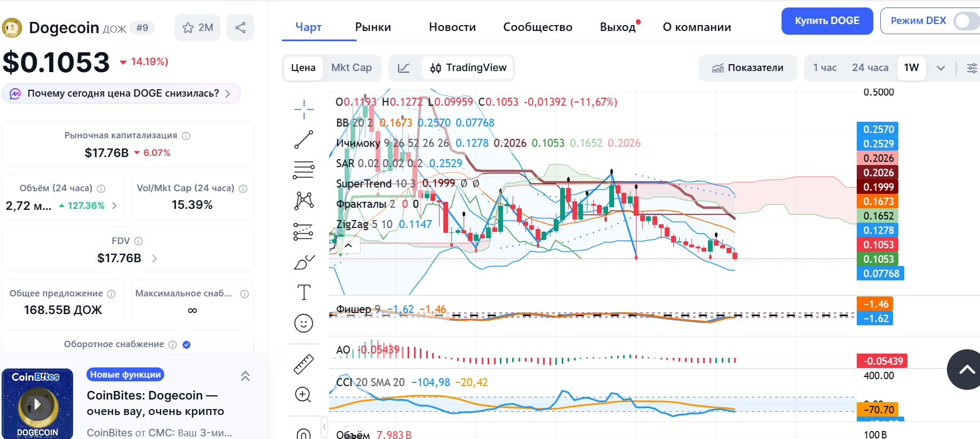Open CoinBites: Dogecoin article title
This screenshot has height=439, width=980.
156,403
